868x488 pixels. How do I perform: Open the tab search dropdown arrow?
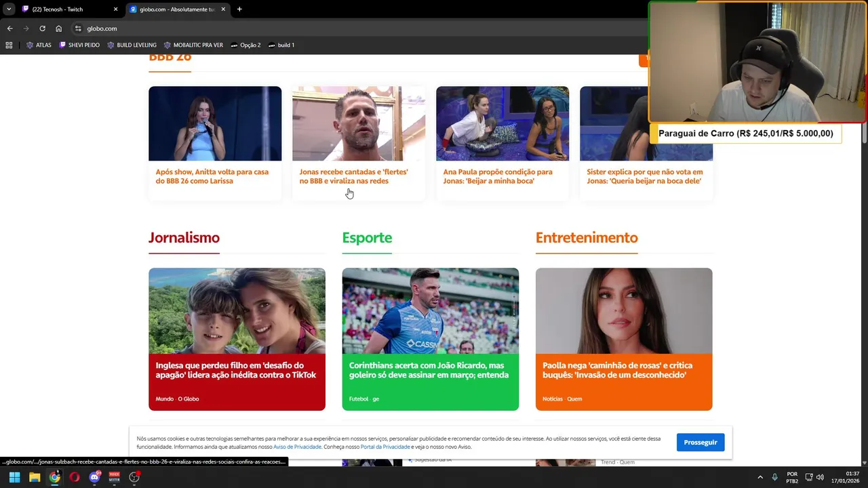click(9, 9)
